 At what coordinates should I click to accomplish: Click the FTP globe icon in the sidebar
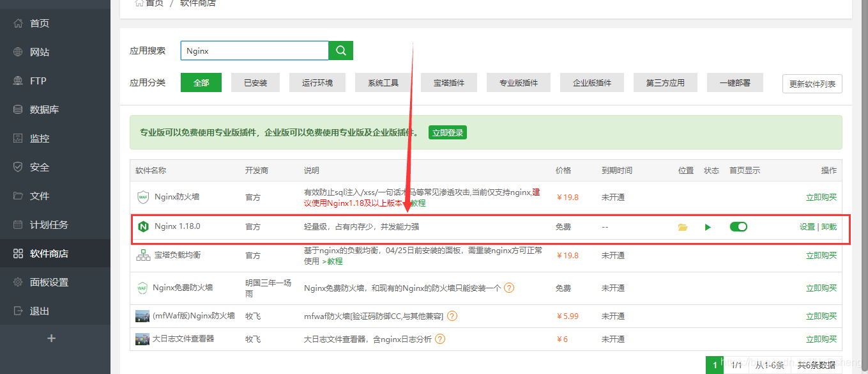pyautogui.click(x=18, y=81)
